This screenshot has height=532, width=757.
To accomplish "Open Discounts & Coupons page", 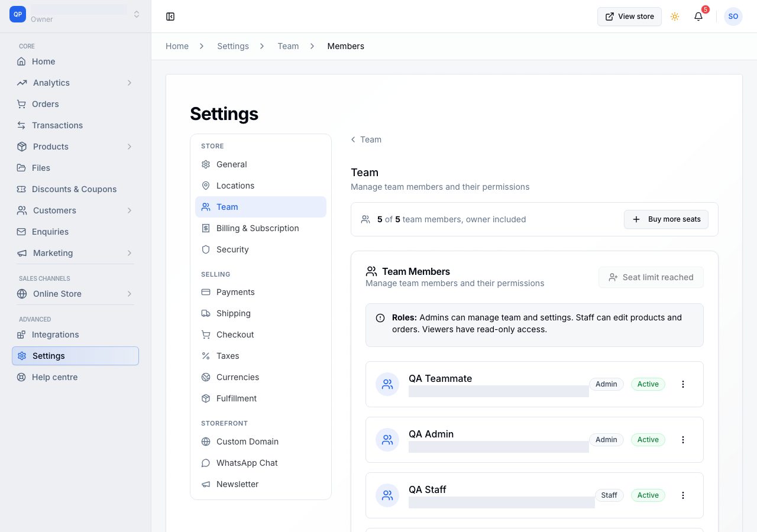I will pyautogui.click(x=76, y=189).
